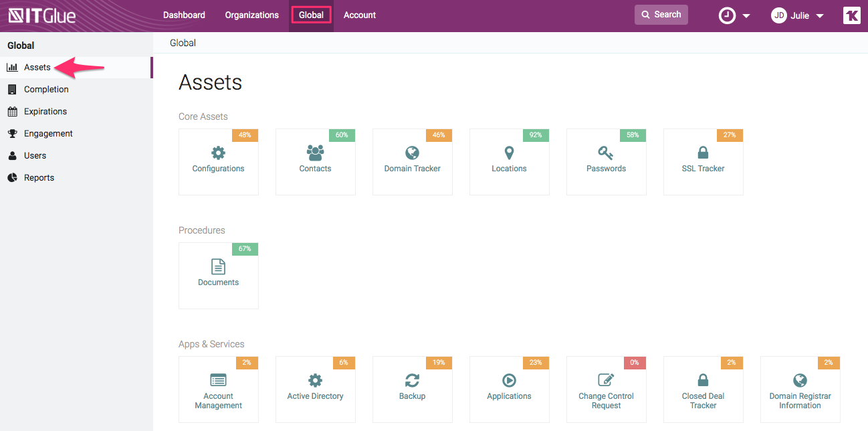Click the Completion building sidebar icon
The height and width of the screenshot is (431, 868).
click(x=12, y=89)
